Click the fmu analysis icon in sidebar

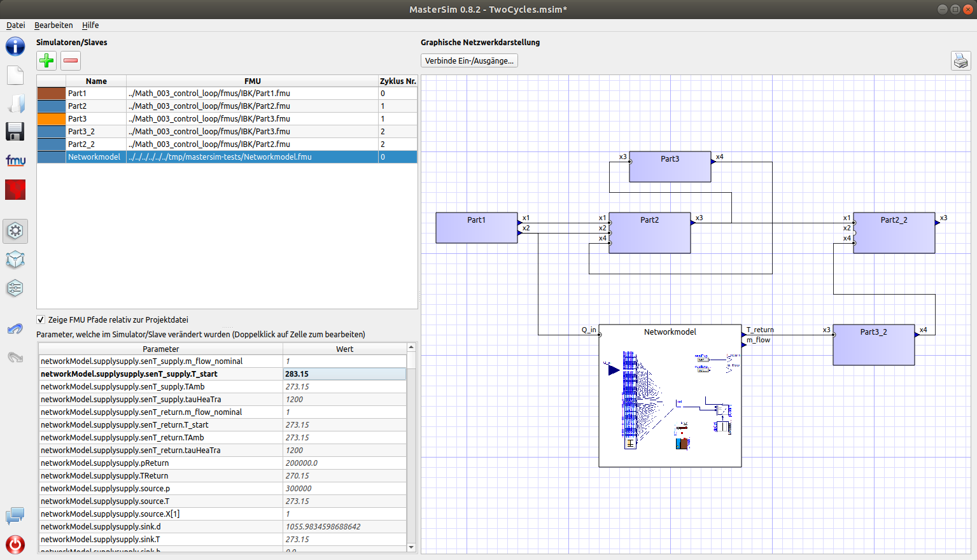tap(15, 160)
